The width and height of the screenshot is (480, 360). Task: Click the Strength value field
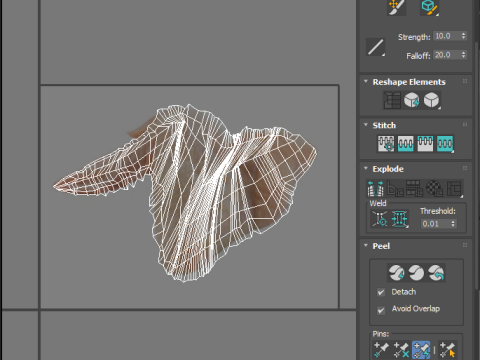point(447,36)
